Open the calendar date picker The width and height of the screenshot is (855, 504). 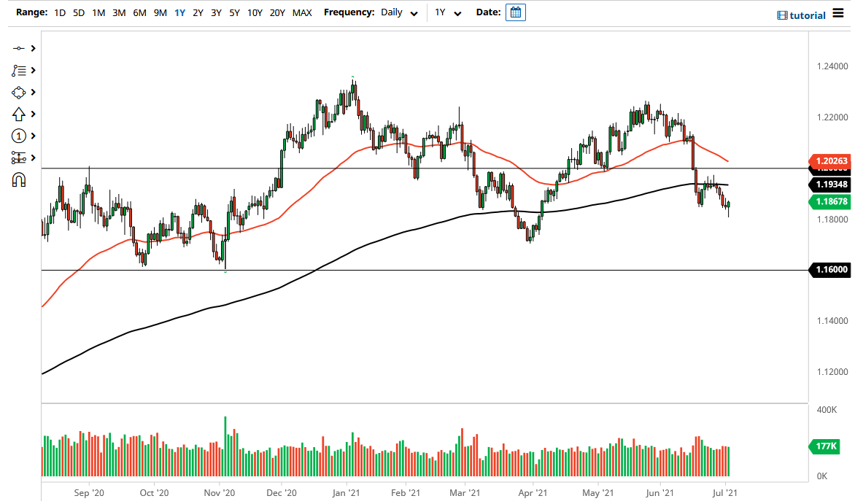515,12
